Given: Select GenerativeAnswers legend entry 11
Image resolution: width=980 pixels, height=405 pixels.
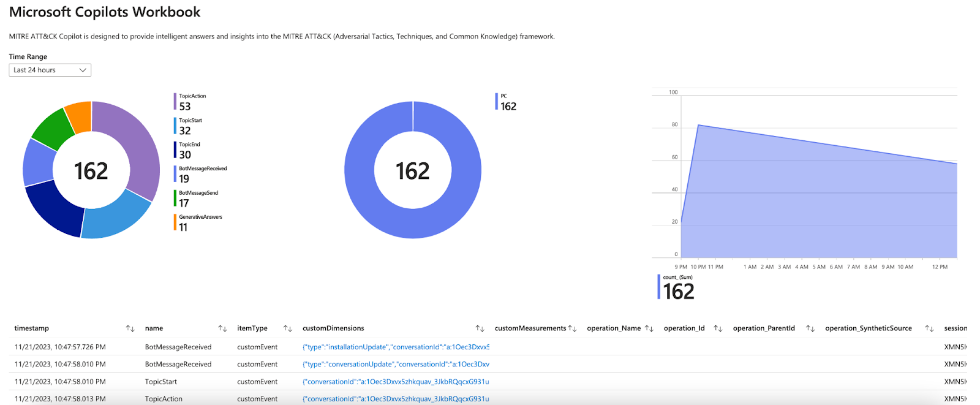Looking at the screenshot, I should point(198,222).
